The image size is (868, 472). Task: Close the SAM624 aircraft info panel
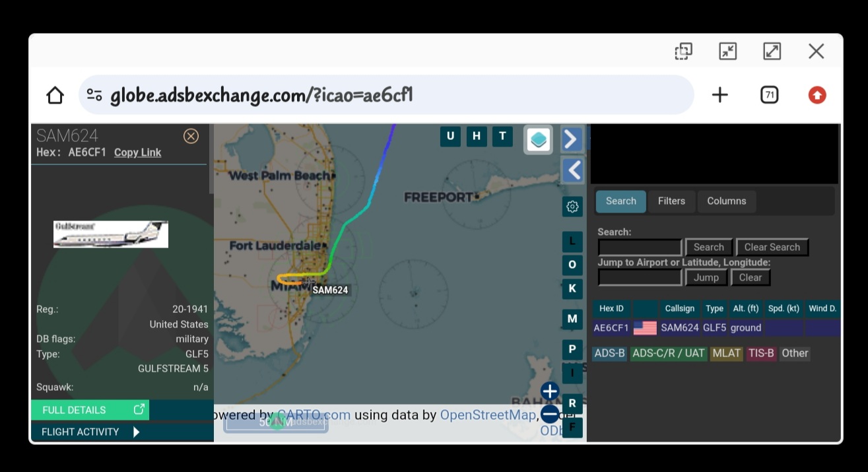pos(191,136)
